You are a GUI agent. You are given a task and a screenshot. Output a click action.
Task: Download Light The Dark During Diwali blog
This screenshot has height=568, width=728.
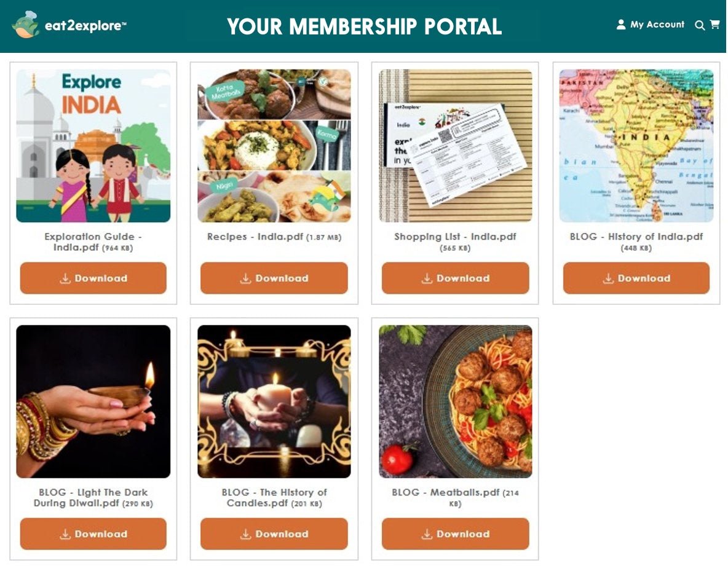[x=93, y=534]
